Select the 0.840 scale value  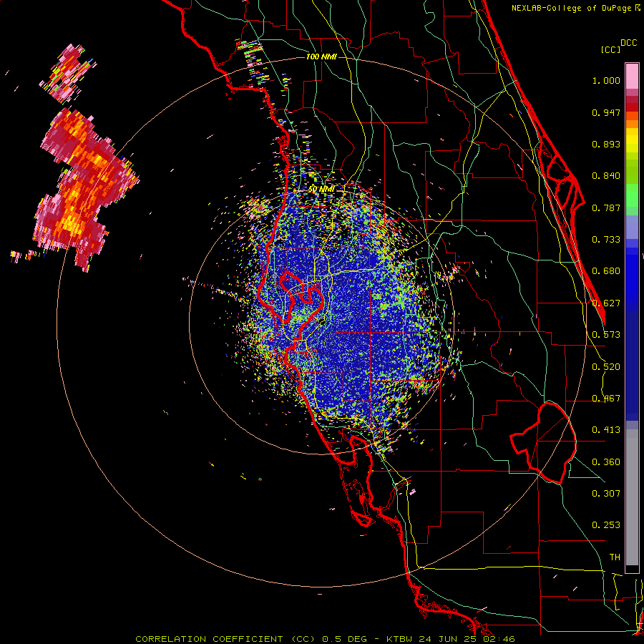point(606,176)
